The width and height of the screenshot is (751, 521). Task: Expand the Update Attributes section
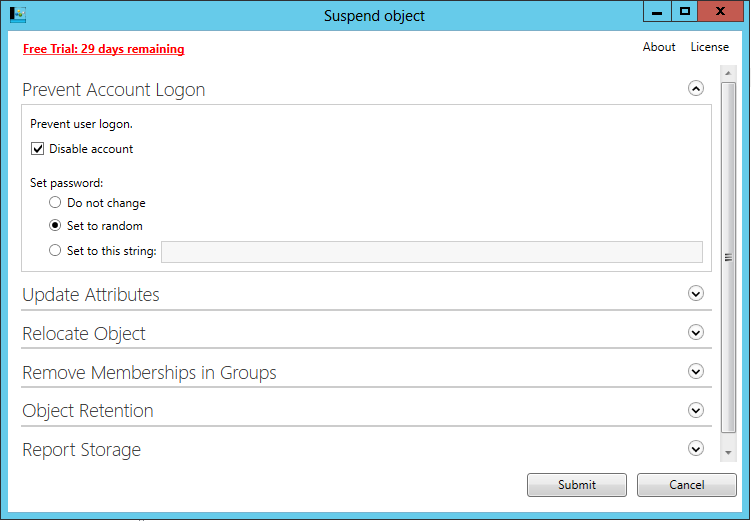coord(695,293)
